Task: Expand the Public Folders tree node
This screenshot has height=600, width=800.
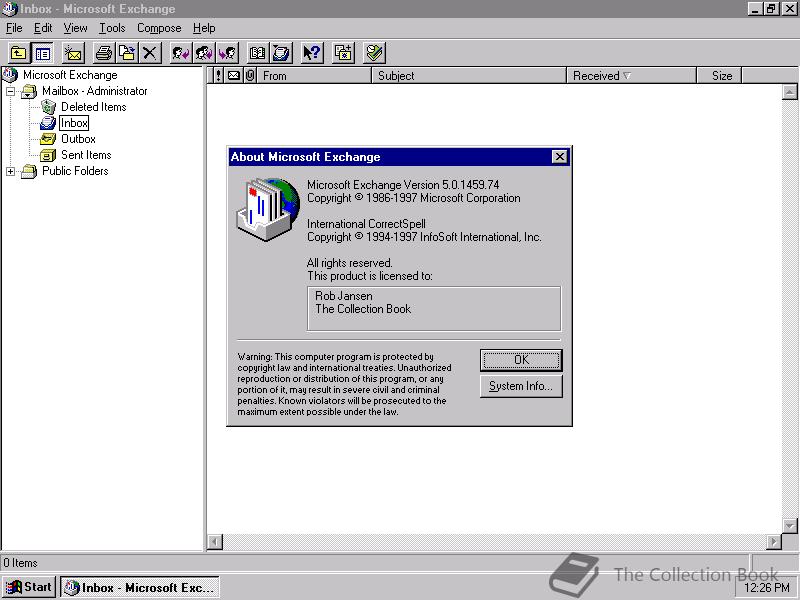Action: click(10, 171)
